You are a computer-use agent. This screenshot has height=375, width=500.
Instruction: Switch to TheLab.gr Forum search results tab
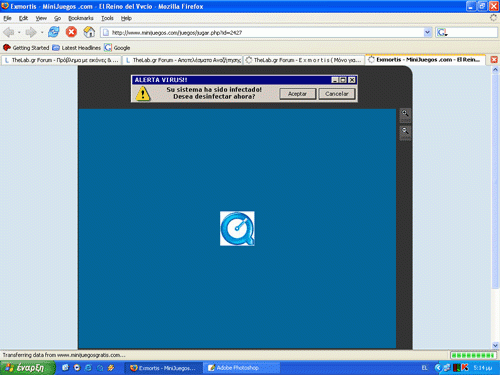tap(183, 60)
